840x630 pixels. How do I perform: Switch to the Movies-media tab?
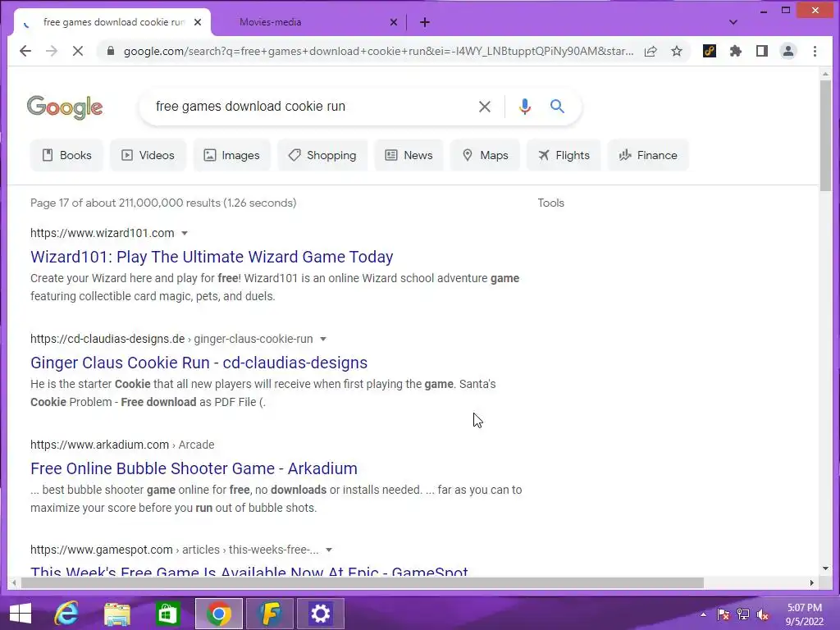click(x=270, y=22)
